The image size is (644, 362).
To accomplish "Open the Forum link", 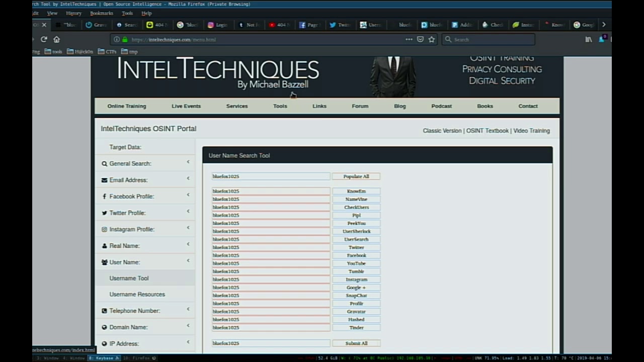I will pos(360,106).
